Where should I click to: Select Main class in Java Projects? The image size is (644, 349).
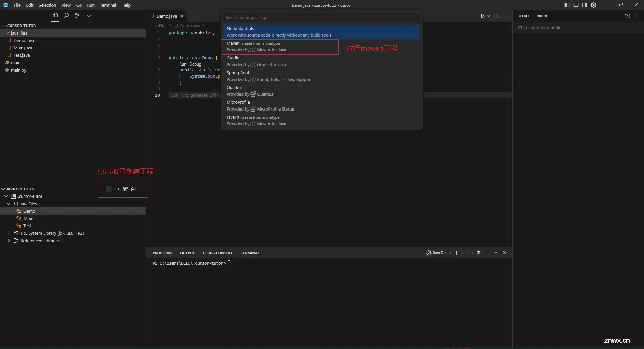coord(73,219)
